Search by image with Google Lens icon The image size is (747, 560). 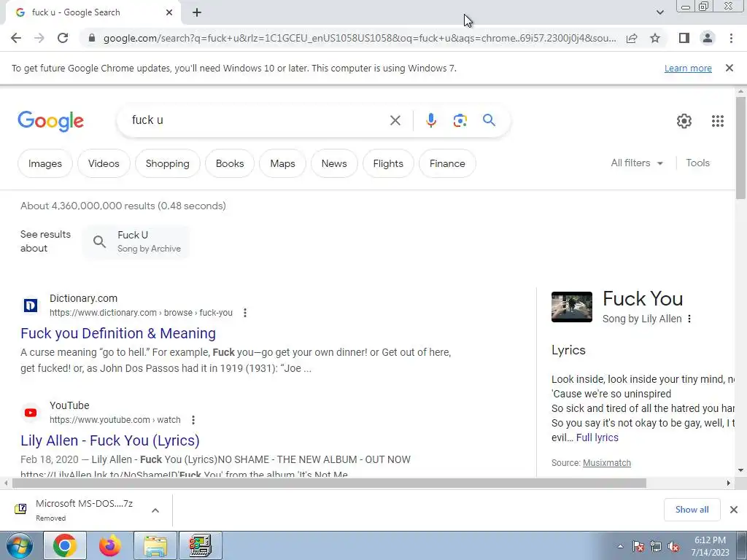(460, 120)
